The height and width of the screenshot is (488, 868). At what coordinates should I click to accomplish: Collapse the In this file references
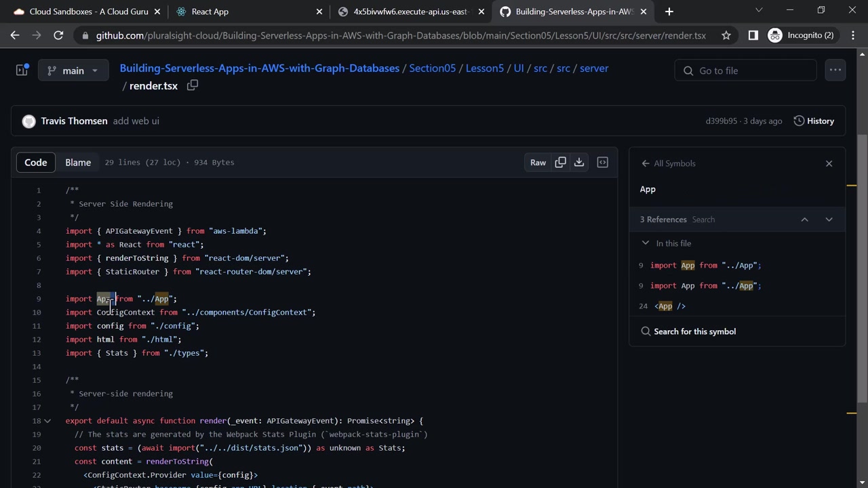click(646, 243)
